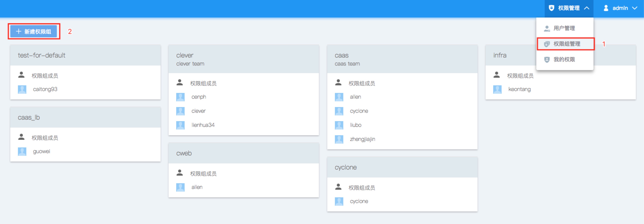Viewport: 644px width, 224px height.
Task: Click members person icon in caas_lb
Action: 22,137
